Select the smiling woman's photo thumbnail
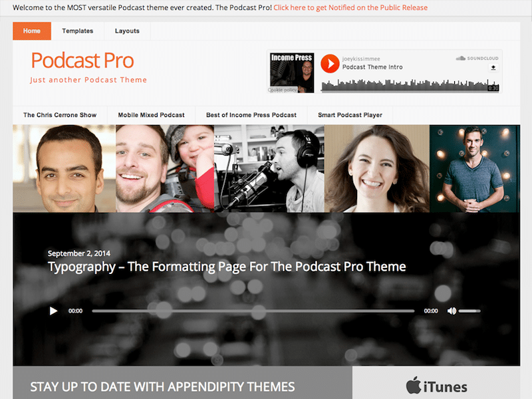The image size is (532, 399). click(377, 169)
